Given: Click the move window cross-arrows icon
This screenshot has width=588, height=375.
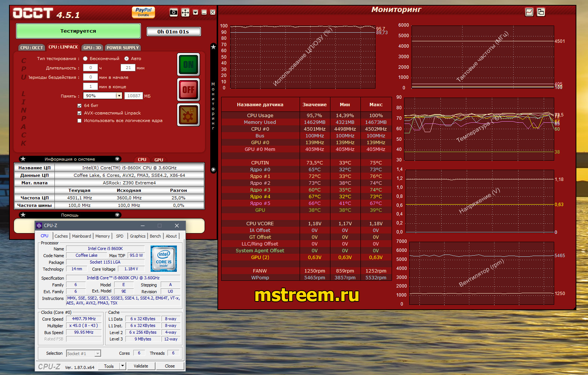Looking at the screenshot, I should 185,12.
